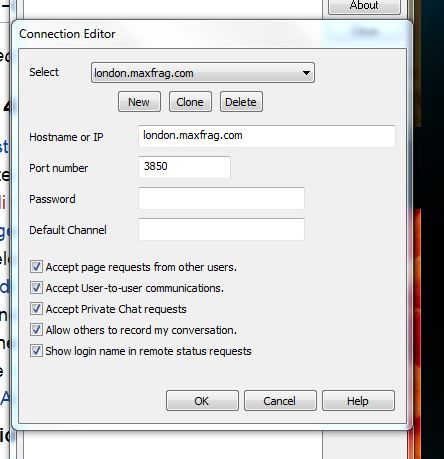The width and height of the screenshot is (444, 459).
Task: Cancel the Connection Editor dialog
Action: pos(280,401)
